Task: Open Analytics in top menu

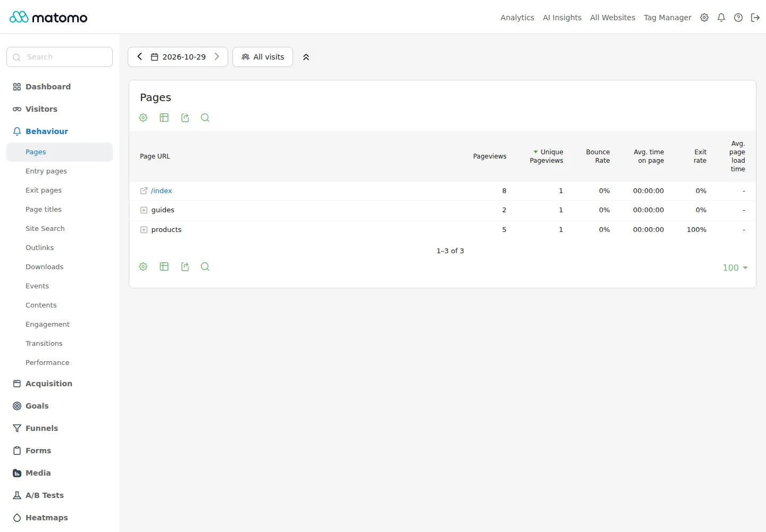Action: pyautogui.click(x=517, y=18)
